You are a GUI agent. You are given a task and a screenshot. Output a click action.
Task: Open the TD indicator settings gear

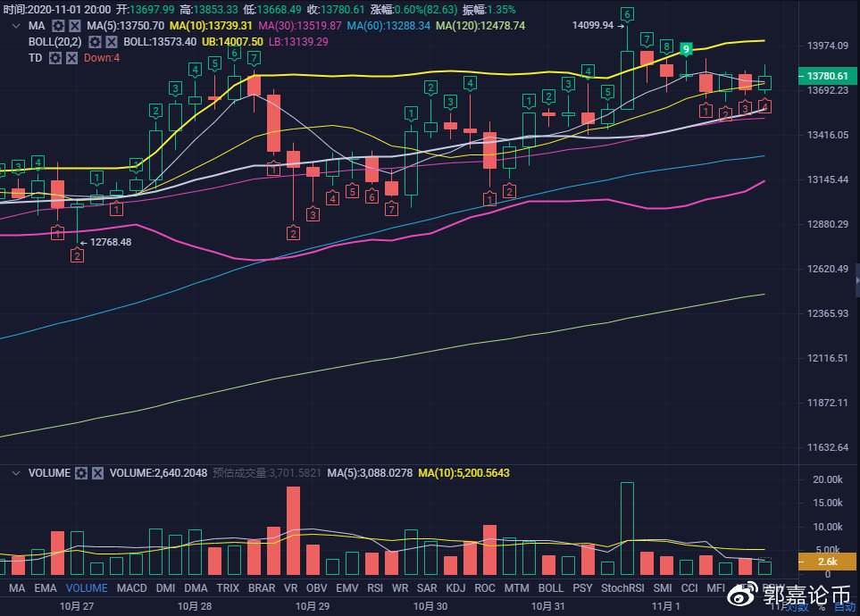54,58
